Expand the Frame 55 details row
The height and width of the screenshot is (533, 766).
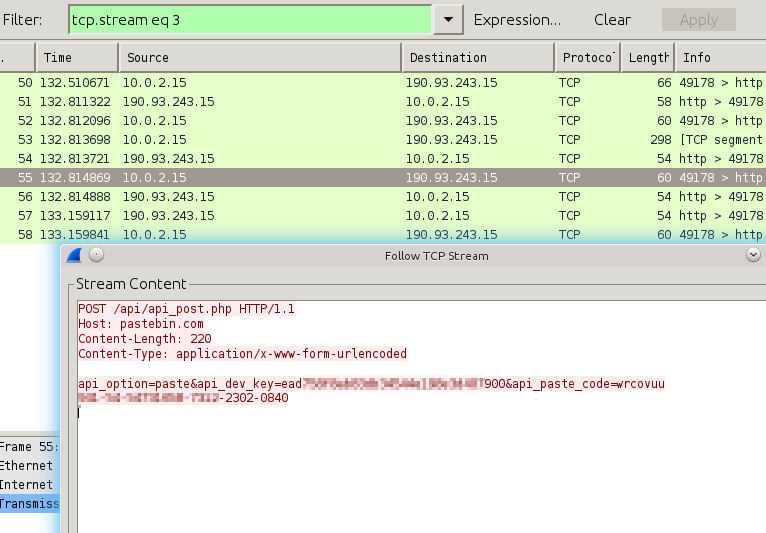point(30,447)
